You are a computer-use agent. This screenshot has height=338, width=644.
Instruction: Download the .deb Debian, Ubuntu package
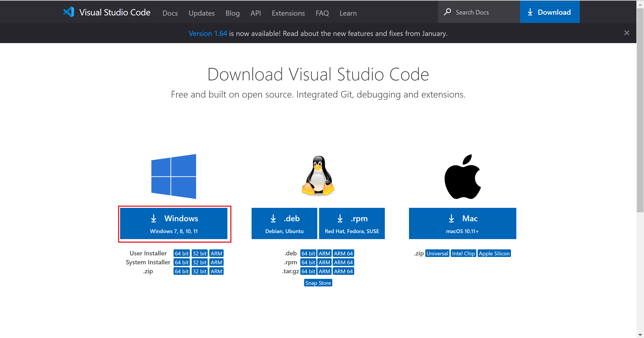coord(284,223)
